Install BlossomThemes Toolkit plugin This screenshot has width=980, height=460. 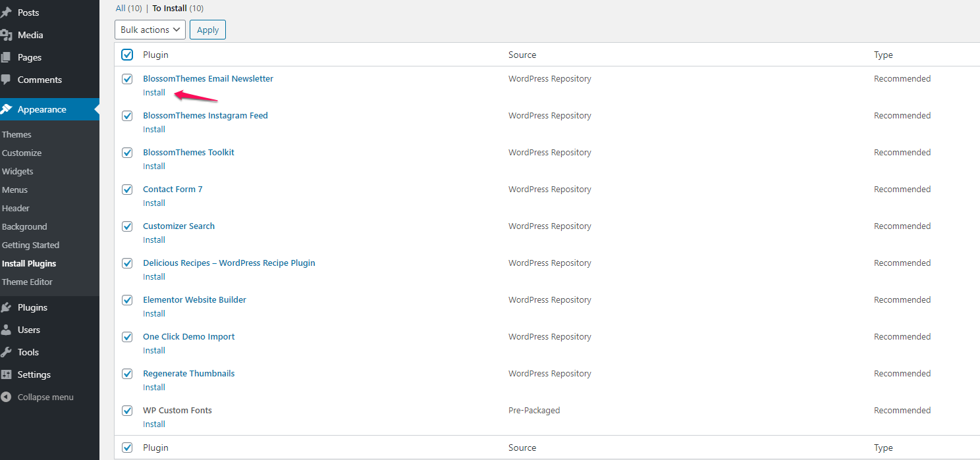pyautogui.click(x=154, y=166)
